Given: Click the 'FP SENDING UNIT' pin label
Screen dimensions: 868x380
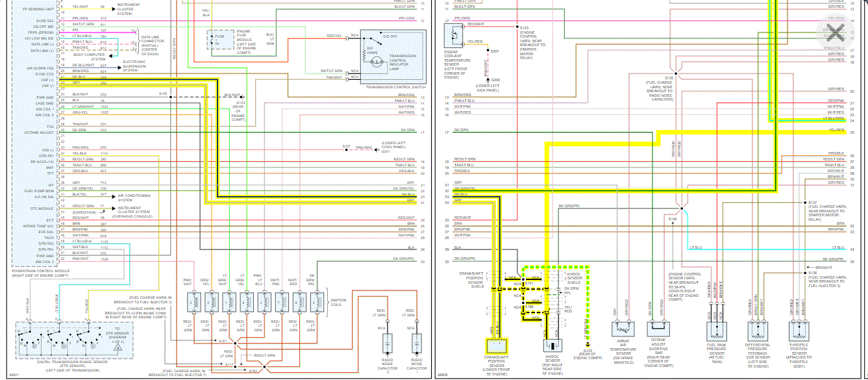Looking at the screenshot, I should [x=39, y=10].
